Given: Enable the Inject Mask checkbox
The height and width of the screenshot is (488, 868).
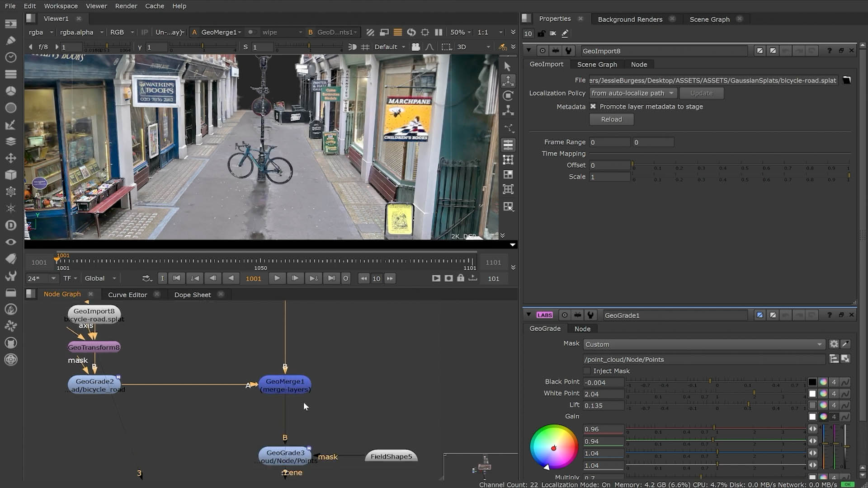Looking at the screenshot, I should [x=587, y=371].
